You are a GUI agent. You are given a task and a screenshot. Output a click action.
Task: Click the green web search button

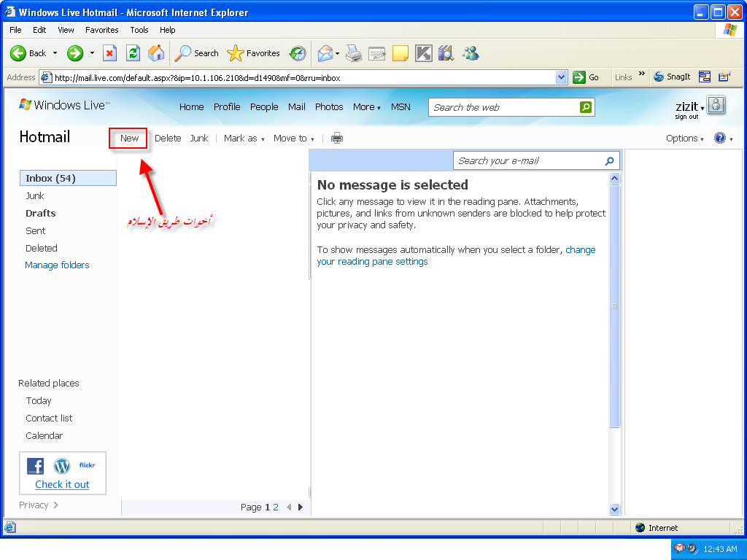pos(586,107)
